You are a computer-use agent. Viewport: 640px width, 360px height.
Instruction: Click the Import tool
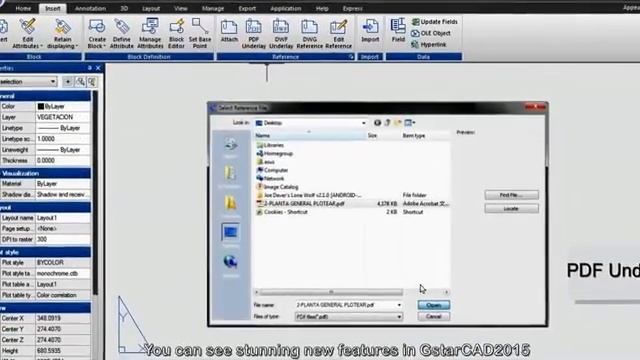click(x=370, y=31)
